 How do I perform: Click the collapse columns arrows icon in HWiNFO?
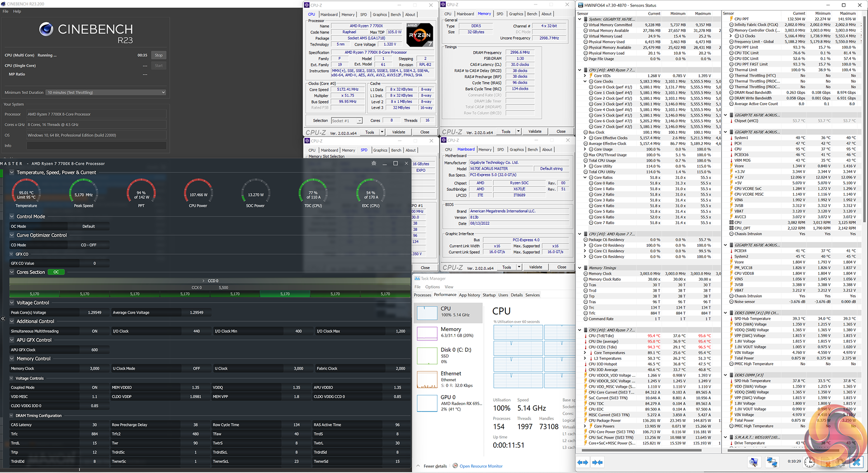pos(597,462)
